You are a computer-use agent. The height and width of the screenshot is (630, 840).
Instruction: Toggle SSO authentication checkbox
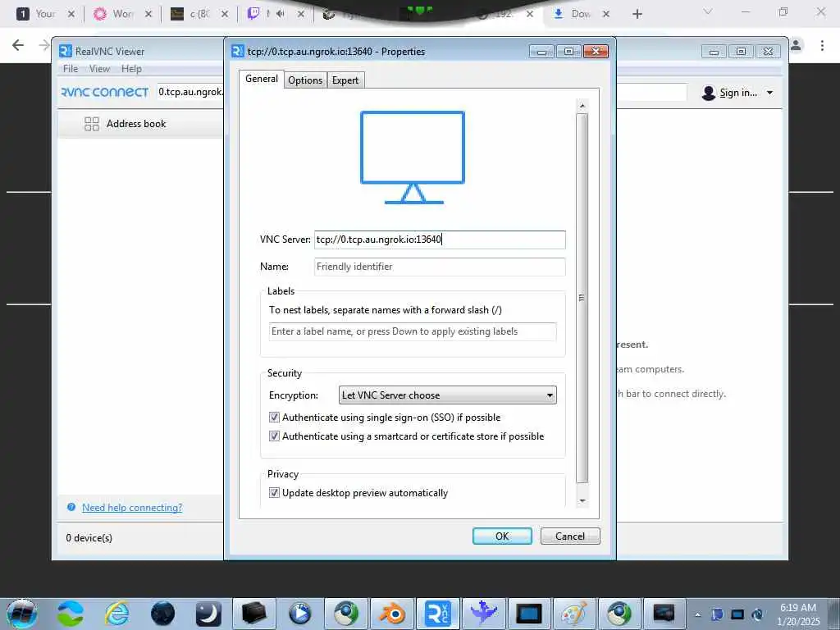(x=274, y=417)
